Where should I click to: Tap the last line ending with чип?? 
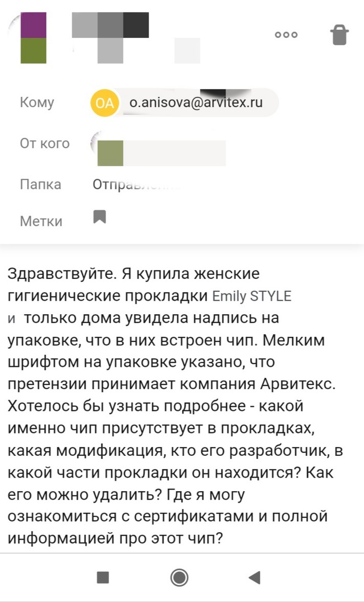point(115,537)
